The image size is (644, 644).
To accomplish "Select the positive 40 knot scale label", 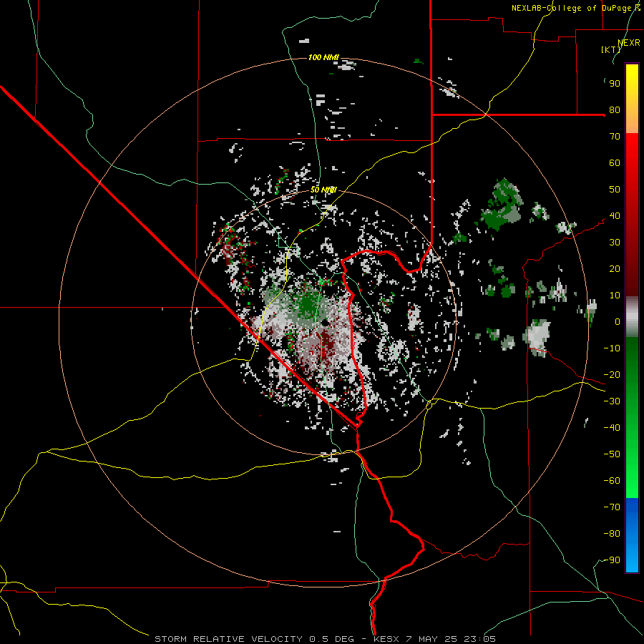I will tap(615, 215).
